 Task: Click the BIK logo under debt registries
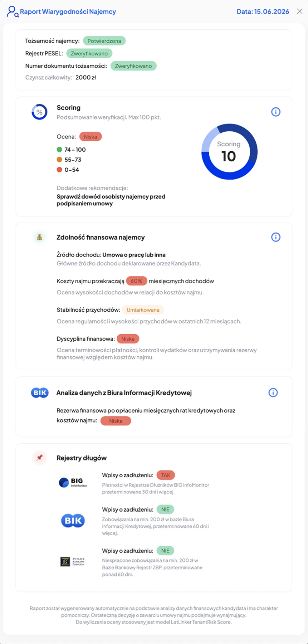[x=73, y=521]
